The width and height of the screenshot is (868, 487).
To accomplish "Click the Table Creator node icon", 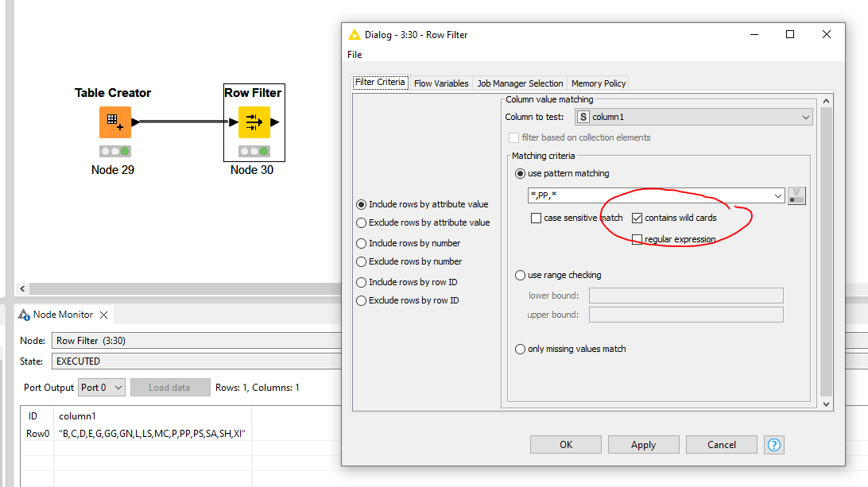I will pyautogui.click(x=114, y=122).
